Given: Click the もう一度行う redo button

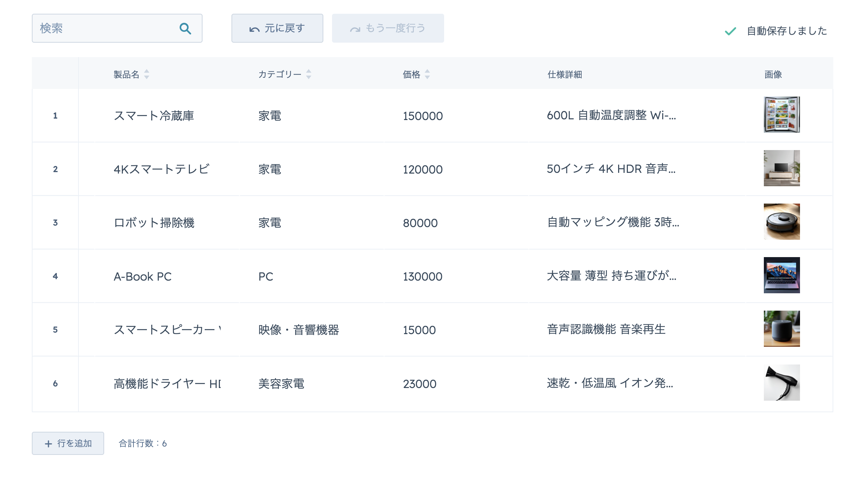Looking at the screenshot, I should 388,28.
